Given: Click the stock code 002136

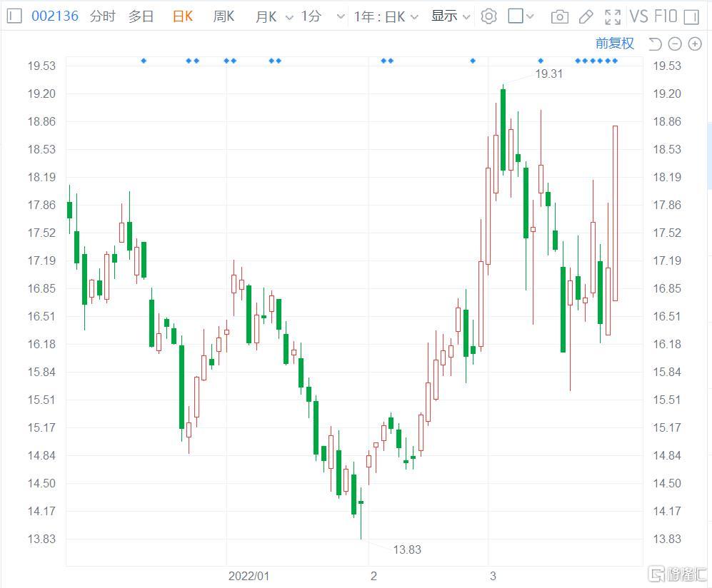Looking at the screenshot, I should 54,16.
